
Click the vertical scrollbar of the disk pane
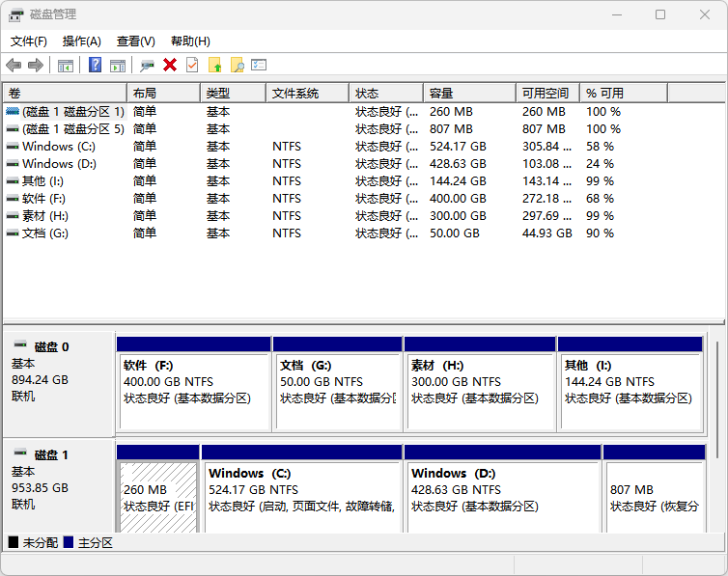(x=716, y=398)
